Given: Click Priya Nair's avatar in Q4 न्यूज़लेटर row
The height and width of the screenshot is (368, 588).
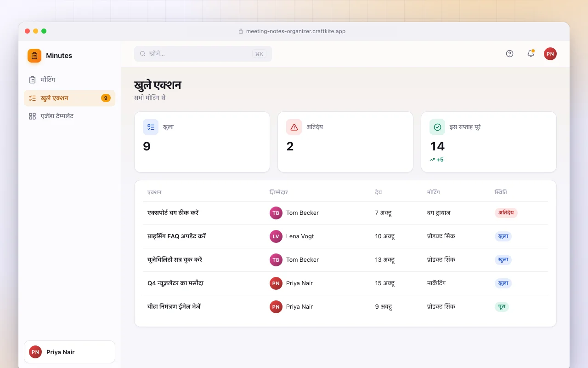Looking at the screenshot, I should 276,283.
